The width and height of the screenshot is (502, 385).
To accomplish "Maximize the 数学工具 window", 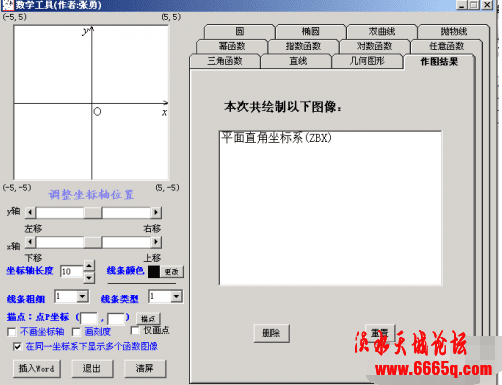I will click(474, 5).
